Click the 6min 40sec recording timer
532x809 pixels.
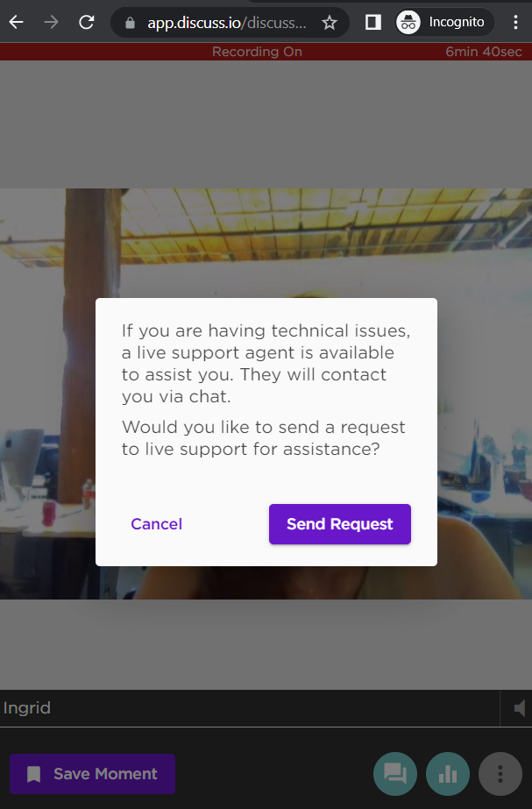(x=484, y=52)
